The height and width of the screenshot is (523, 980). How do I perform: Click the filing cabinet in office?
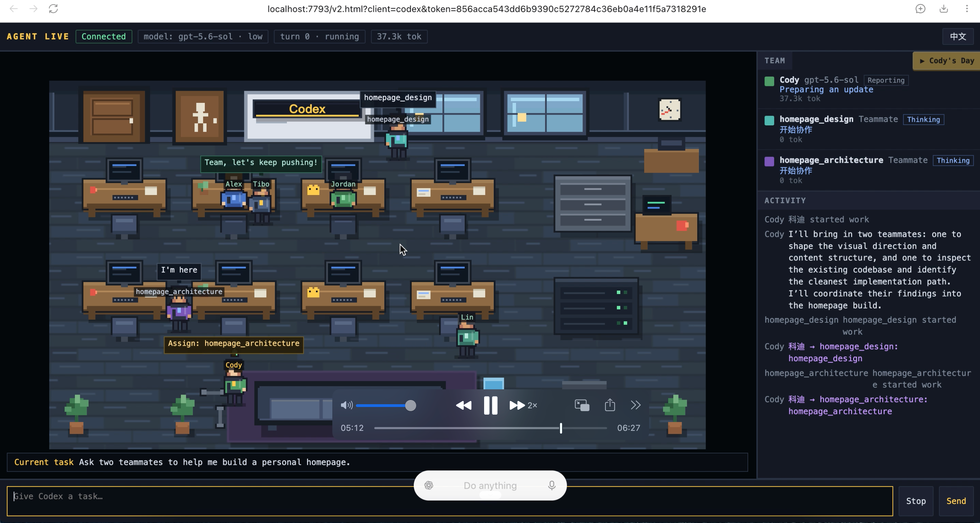tap(593, 204)
